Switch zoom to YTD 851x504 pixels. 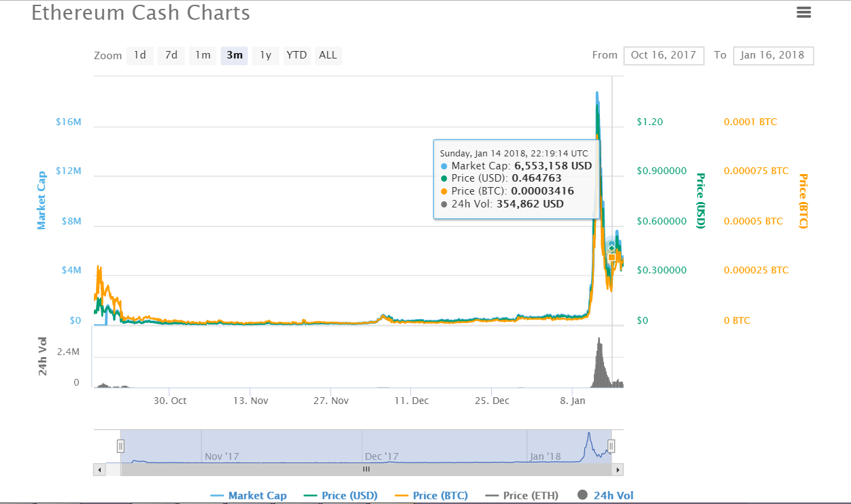point(297,55)
